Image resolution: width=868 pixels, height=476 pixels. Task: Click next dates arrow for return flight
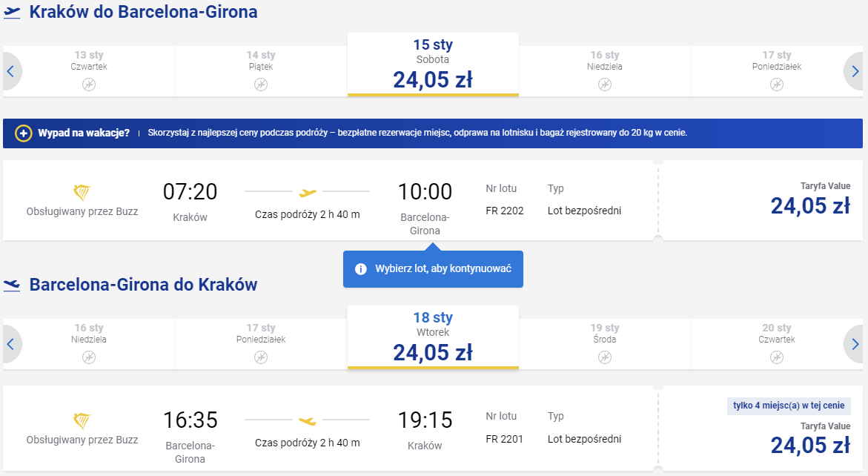point(855,344)
